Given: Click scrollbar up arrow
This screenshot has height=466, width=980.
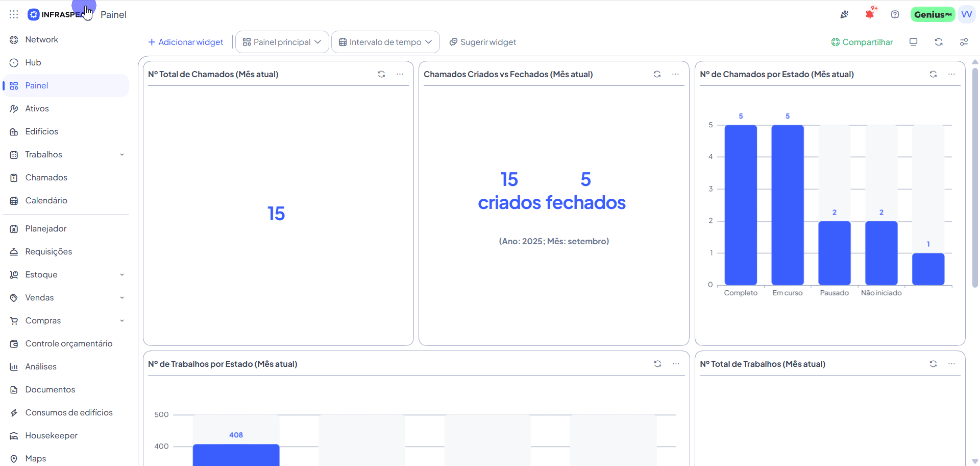Looking at the screenshot, I should point(975,62).
